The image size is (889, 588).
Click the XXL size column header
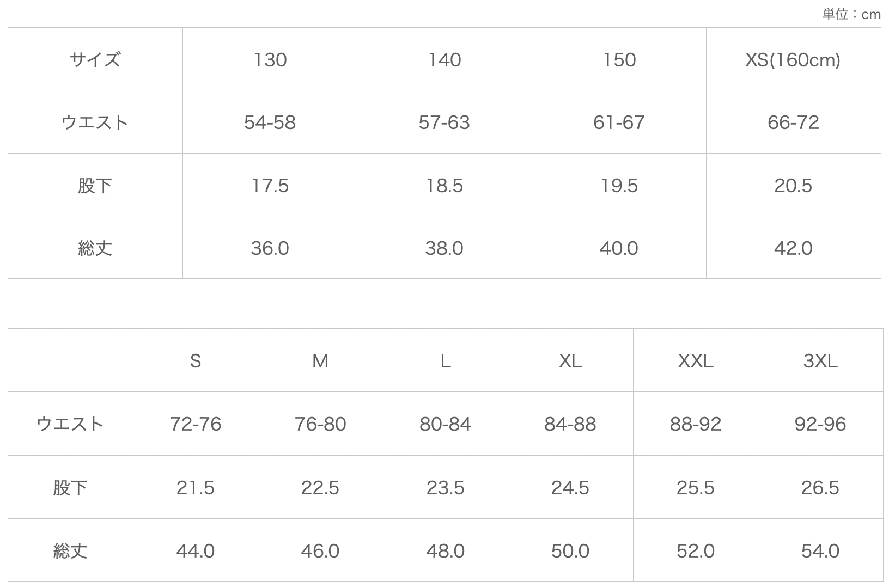(x=695, y=360)
